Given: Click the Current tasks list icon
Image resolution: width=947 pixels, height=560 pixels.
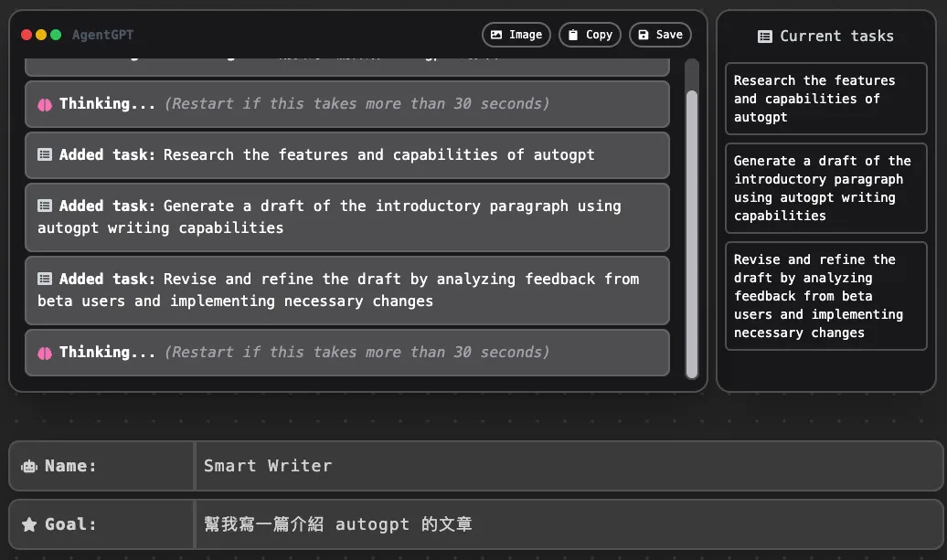Looking at the screenshot, I should [764, 37].
